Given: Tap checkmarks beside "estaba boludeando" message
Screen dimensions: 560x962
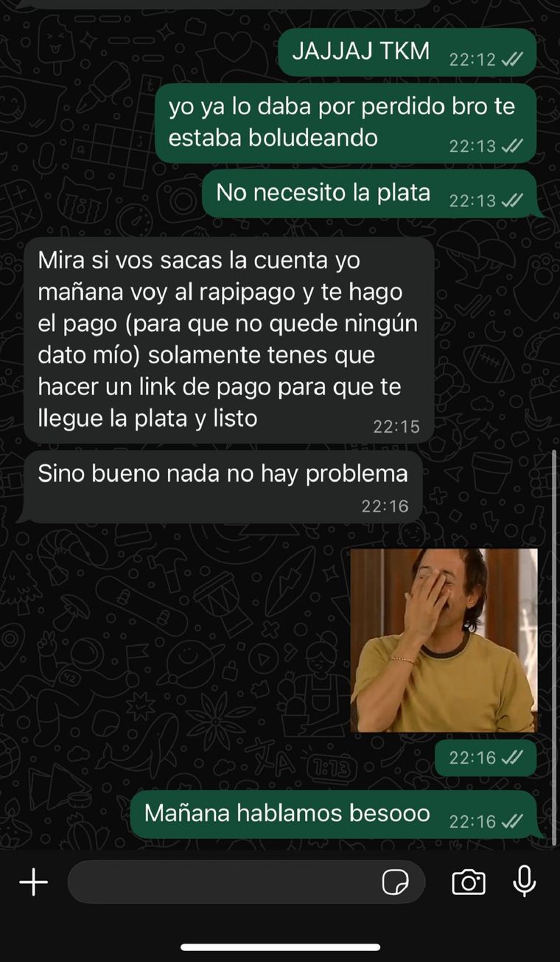Looking at the screenshot, I should pos(512,146).
